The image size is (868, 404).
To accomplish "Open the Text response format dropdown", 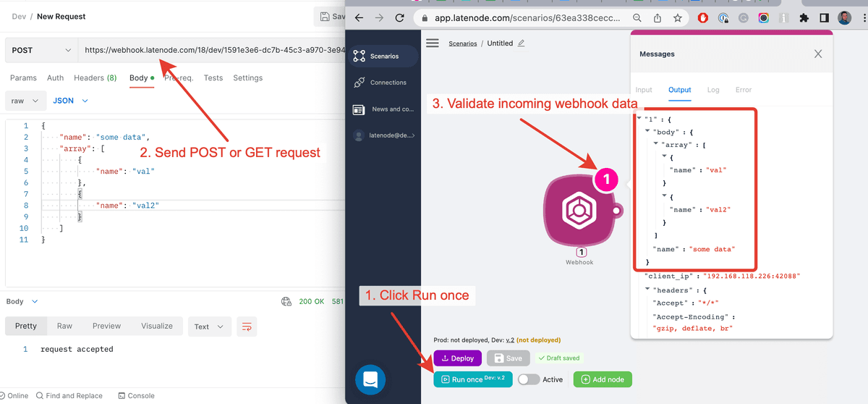I will point(209,327).
